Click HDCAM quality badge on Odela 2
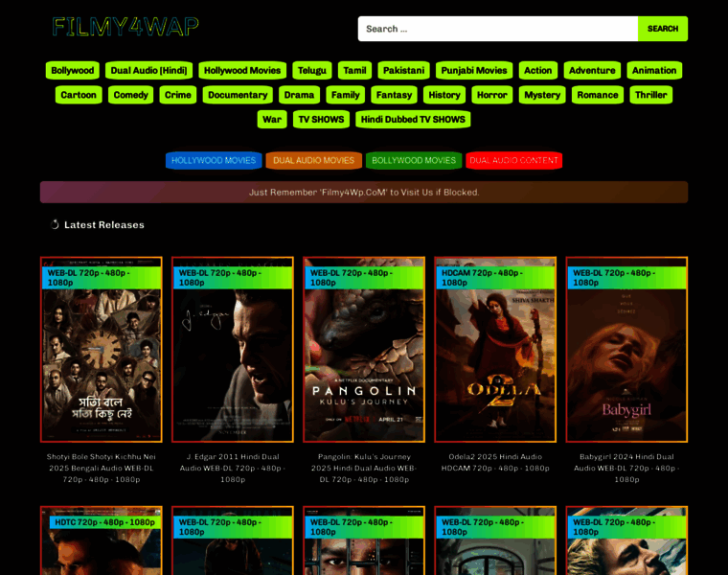This screenshot has height=575, width=728. [495, 278]
